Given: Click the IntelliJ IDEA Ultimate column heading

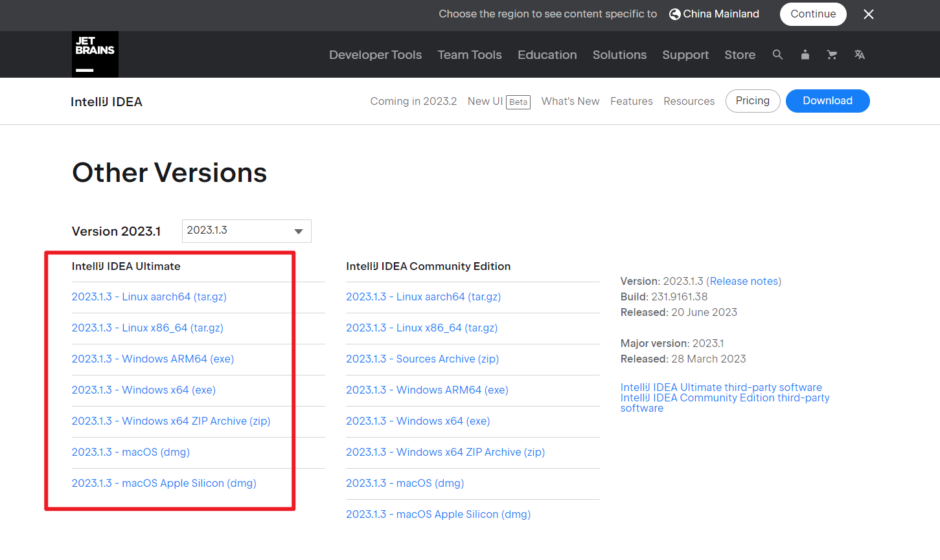Looking at the screenshot, I should (x=126, y=266).
